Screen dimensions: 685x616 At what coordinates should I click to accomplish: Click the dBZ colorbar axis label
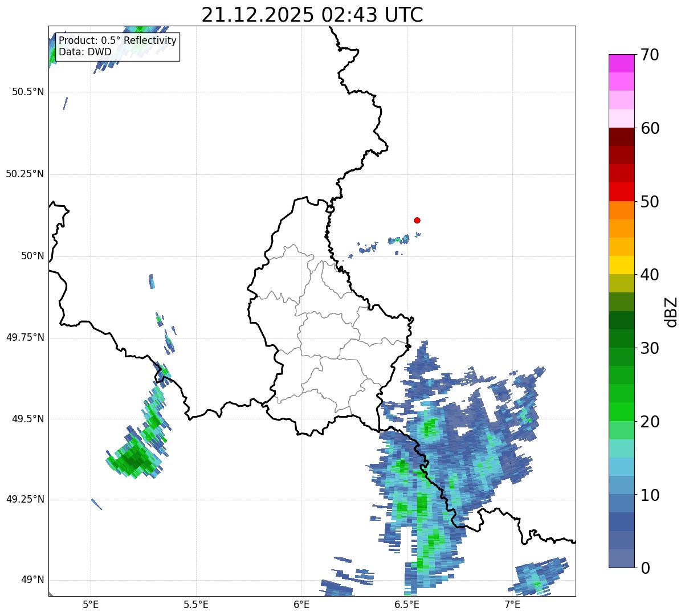pos(671,311)
